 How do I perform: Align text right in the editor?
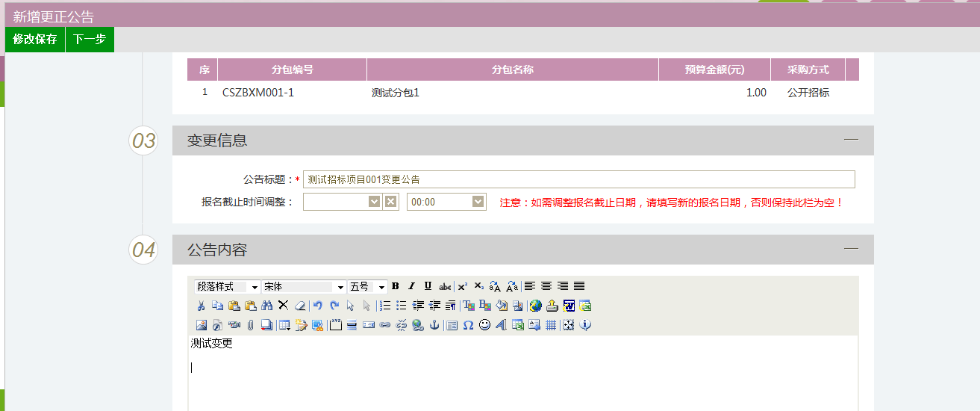click(x=563, y=286)
